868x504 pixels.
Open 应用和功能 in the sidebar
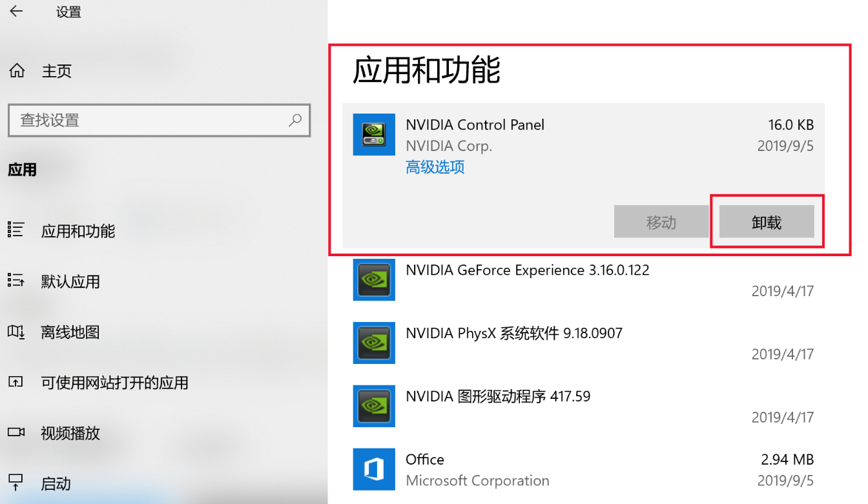pos(78,231)
